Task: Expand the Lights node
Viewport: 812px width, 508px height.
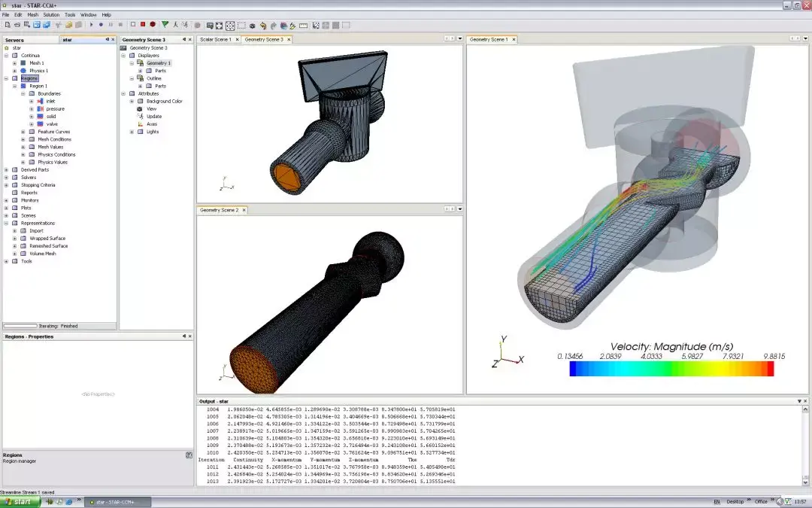Action: click(132, 132)
